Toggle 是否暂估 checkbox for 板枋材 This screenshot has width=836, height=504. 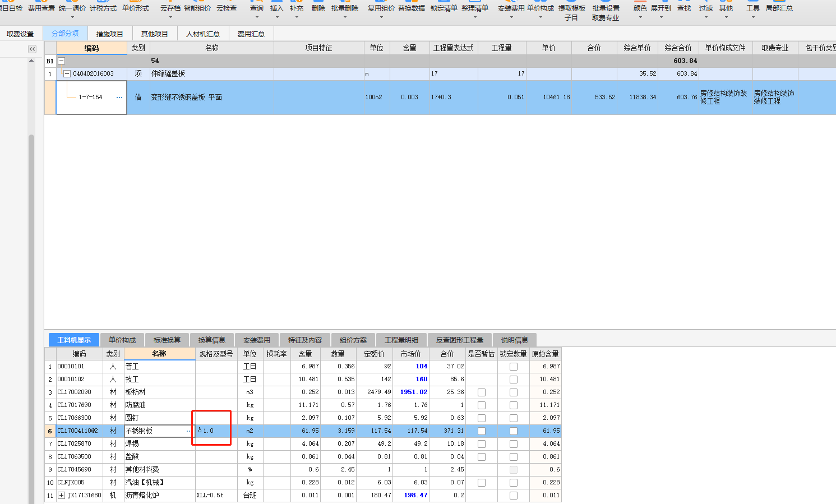coord(482,392)
